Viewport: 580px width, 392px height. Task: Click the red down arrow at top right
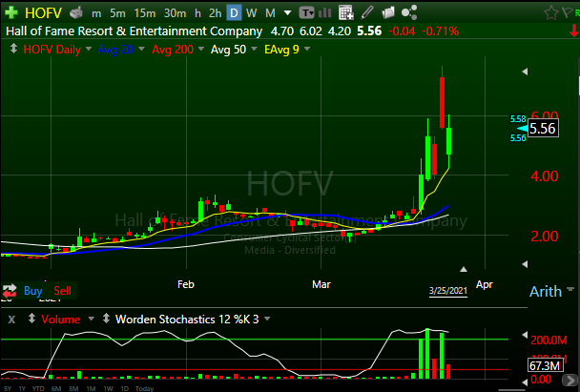click(574, 31)
